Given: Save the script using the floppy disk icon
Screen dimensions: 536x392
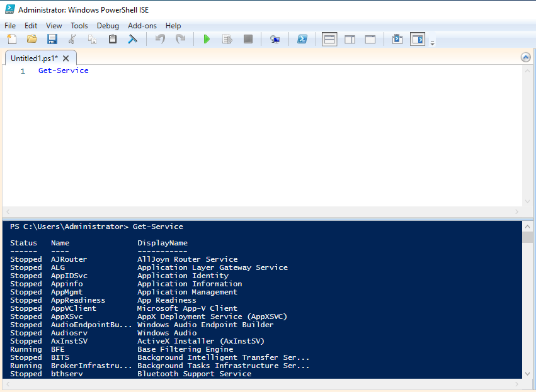Looking at the screenshot, I should point(52,39).
